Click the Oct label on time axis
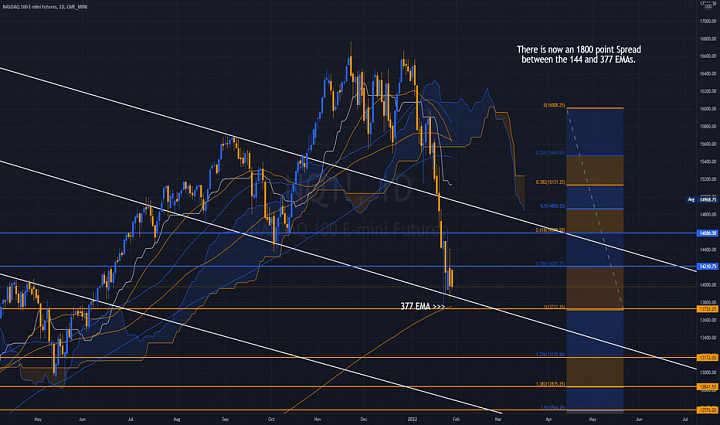 coord(271,419)
